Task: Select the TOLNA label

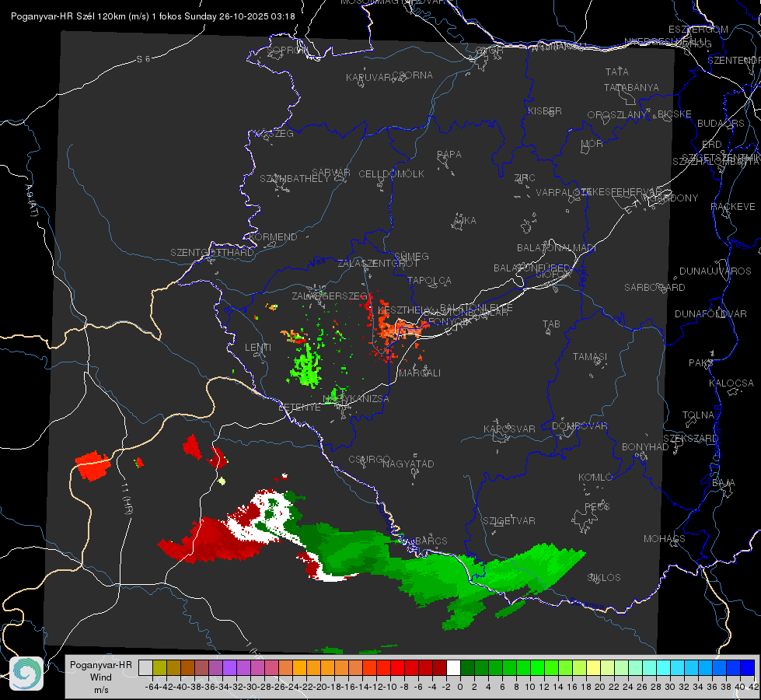Action: pyautogui.click(x=698, y=415)
